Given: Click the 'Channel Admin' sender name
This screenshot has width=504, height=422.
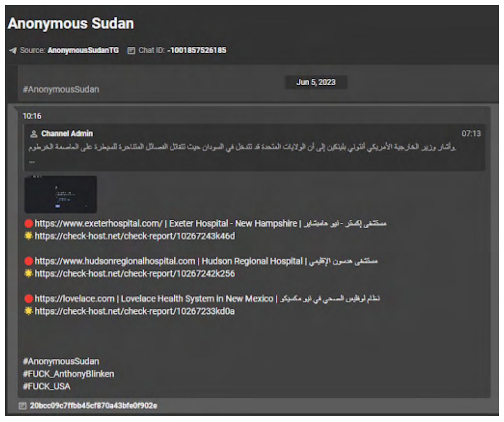Looking at the screenshot, I should (67, 134).
